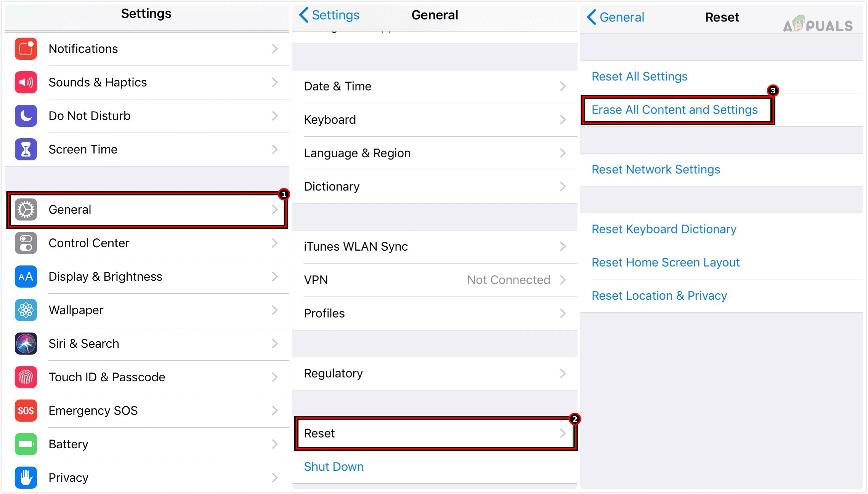
Task: Open VPN details using the chevron arrow
Action: [x=563, y=280]
